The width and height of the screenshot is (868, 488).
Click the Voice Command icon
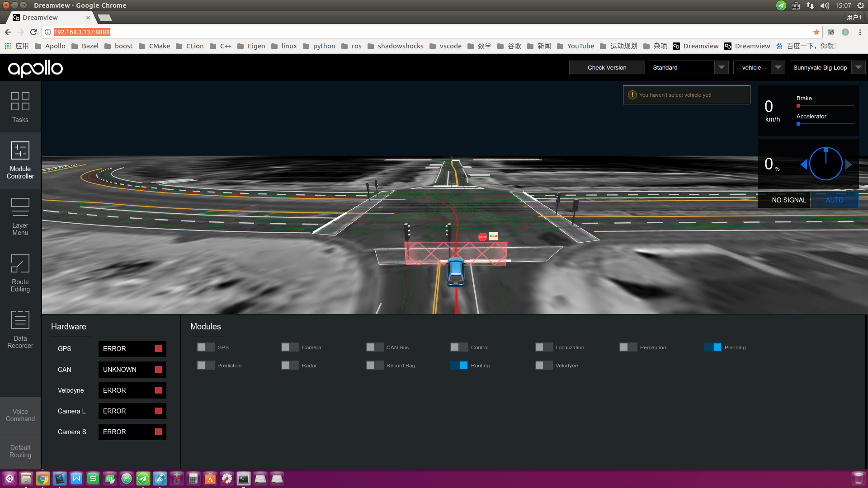tap(21, 415)
